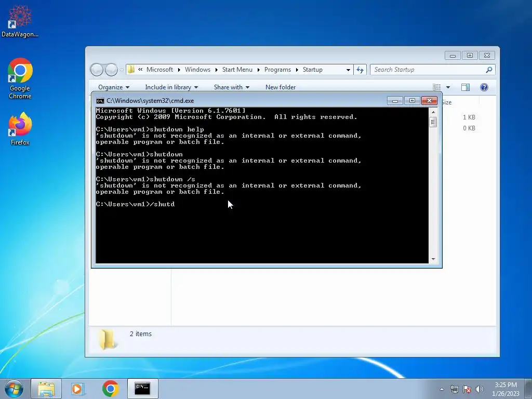
Task: Open the Firefox desktop shortcut
Action: coord(20,129)
